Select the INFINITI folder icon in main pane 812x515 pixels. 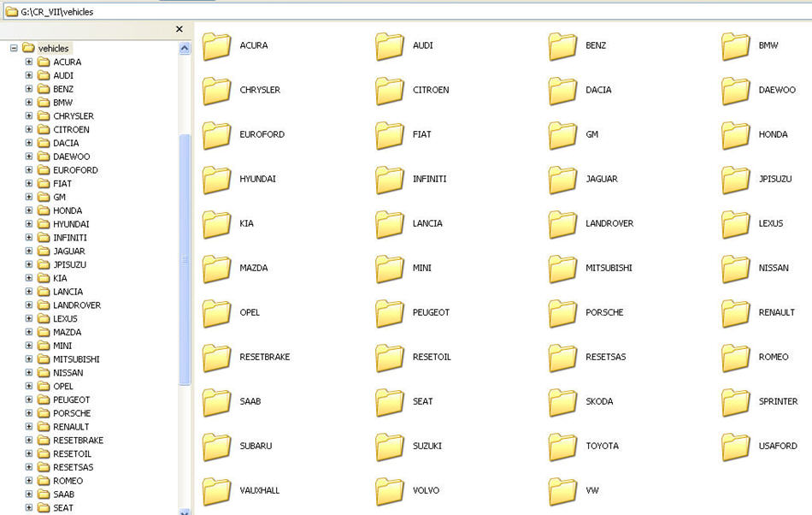(390, 181)
